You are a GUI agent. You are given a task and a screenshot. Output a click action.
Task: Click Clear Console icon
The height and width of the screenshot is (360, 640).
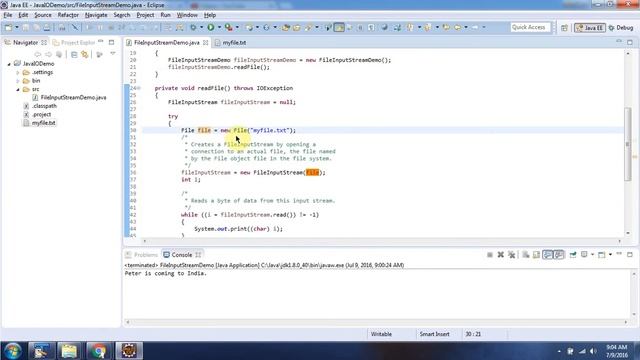tap(526, 255)
